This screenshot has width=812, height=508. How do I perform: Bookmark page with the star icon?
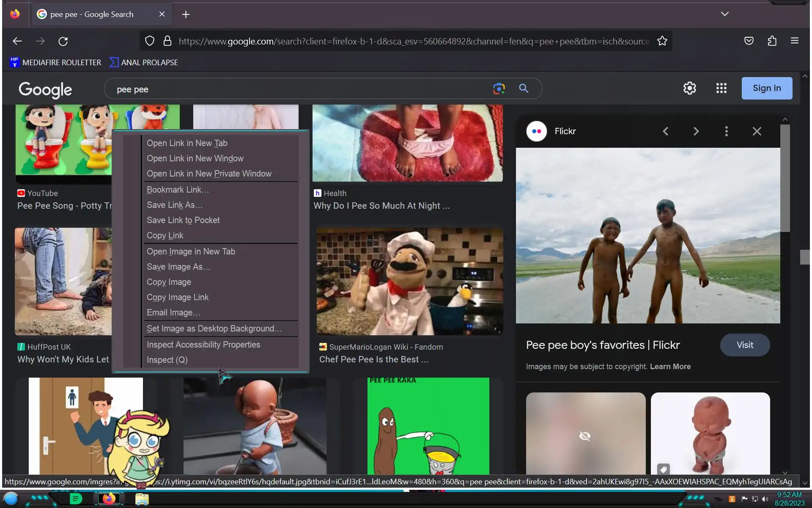tap(662, 41)
